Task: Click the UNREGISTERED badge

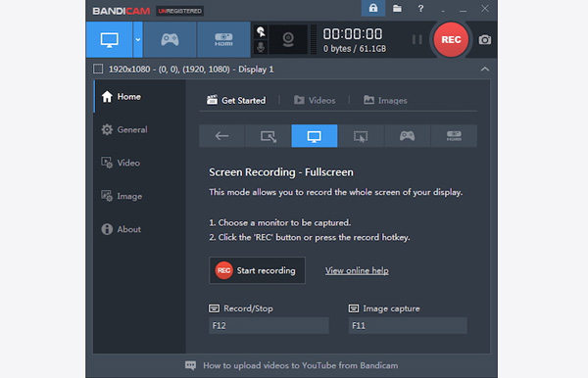Action: 179,11
